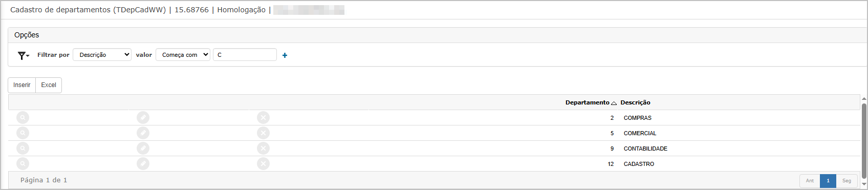
Task: Sort by Descrição column header
Action: coord(635,102)
